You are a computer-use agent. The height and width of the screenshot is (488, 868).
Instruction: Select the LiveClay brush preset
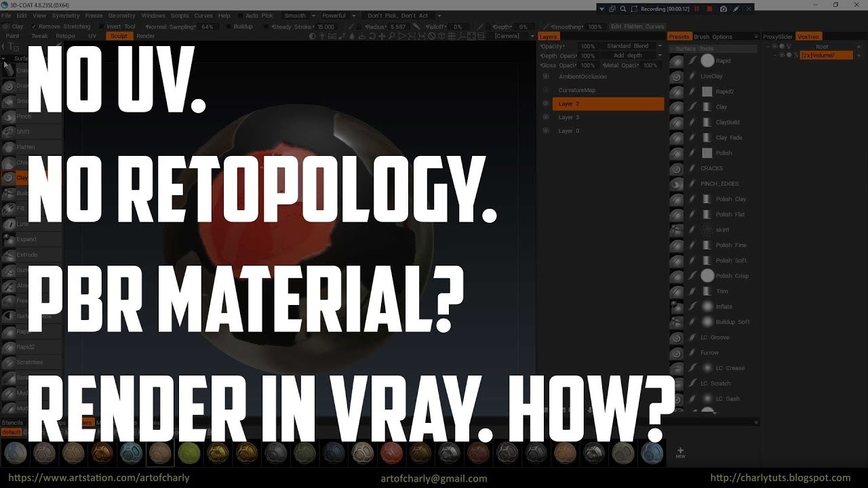click(x=711, y=77)
